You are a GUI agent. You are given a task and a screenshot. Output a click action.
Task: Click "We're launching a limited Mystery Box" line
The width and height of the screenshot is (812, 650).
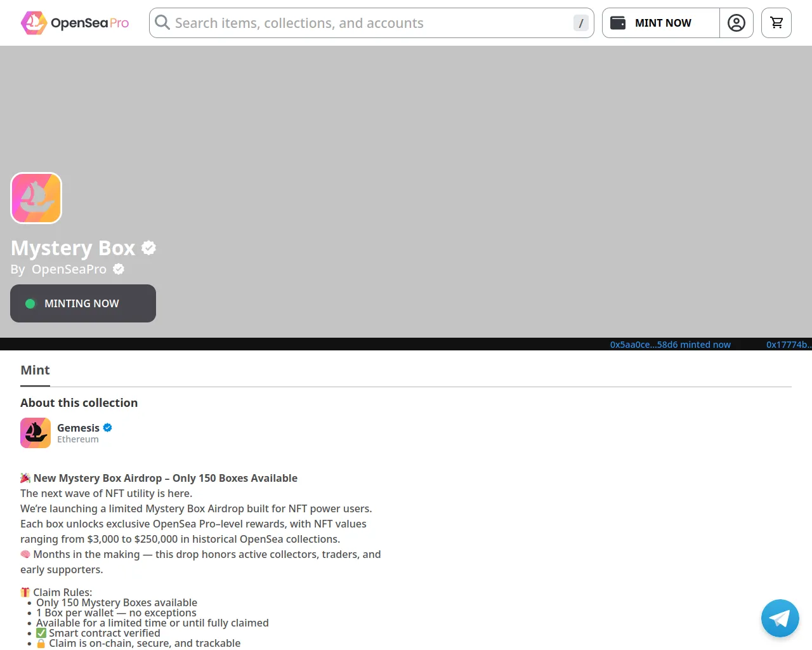[196, 508]
